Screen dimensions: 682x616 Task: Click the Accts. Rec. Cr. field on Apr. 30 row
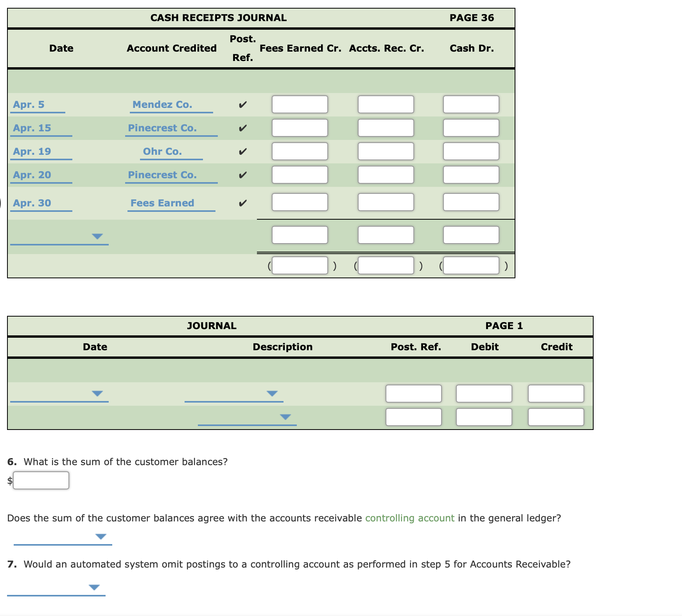[386, 202]
